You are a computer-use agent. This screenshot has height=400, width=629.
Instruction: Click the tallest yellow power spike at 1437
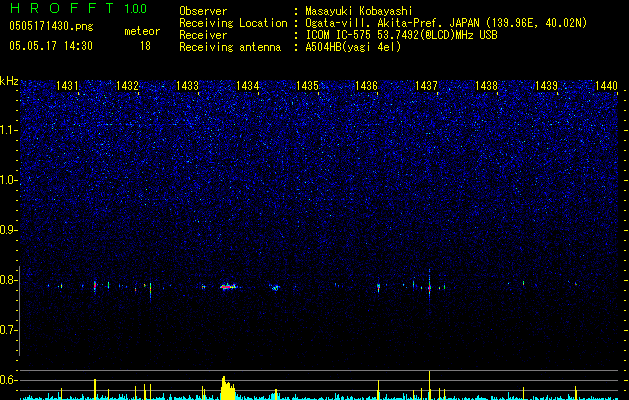click(x=429, y=385)
